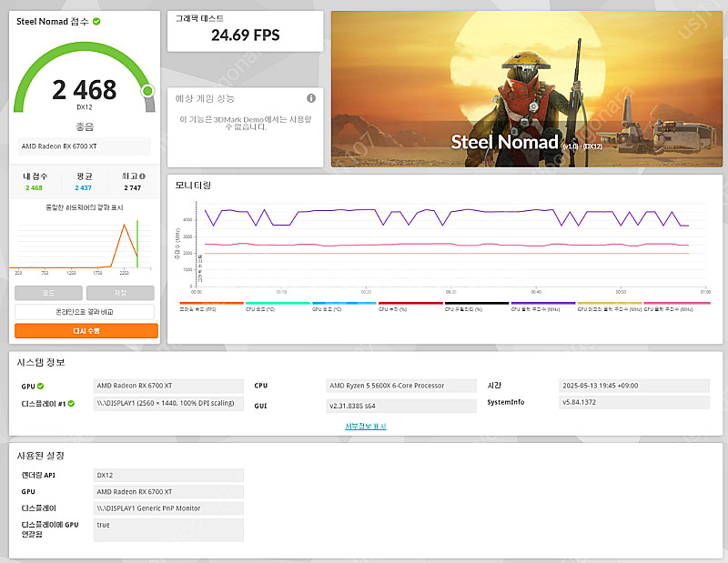Click the GPU field in system info section
This screenshot has width=728, height=563.
point(168,386)
